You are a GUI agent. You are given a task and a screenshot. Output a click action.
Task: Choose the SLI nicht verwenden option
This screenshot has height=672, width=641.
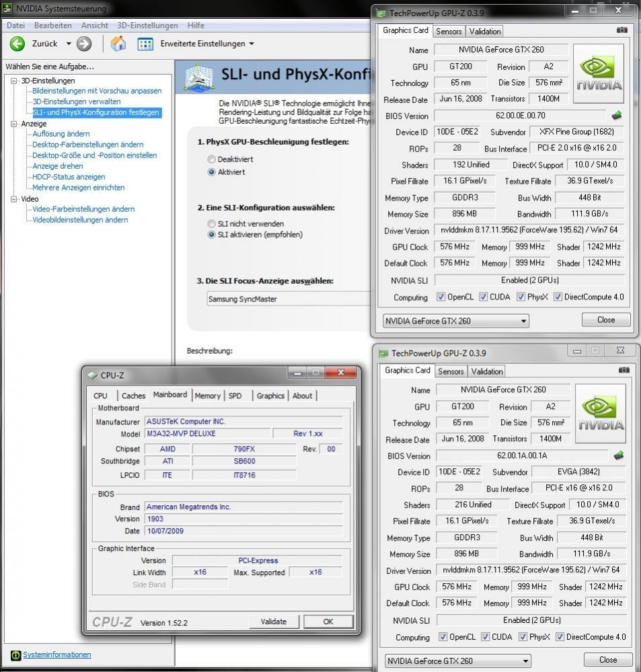point(211,224)
